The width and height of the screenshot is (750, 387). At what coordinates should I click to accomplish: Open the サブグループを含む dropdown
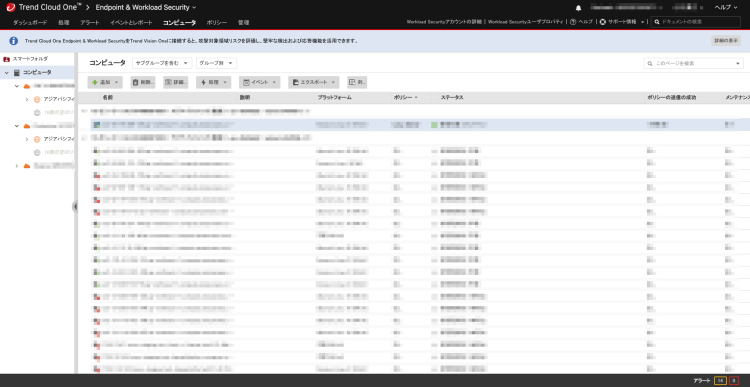[x=162, y=63]
